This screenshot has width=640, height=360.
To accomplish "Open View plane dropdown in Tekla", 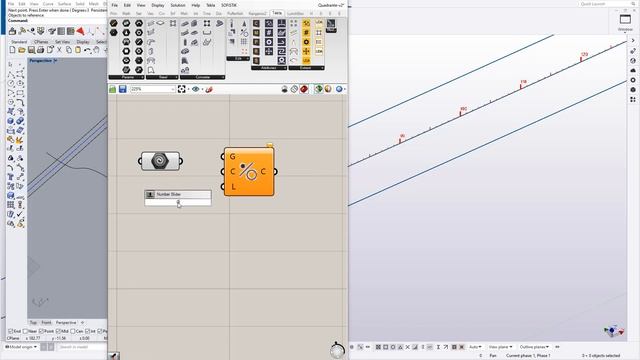I will (500, 347).
